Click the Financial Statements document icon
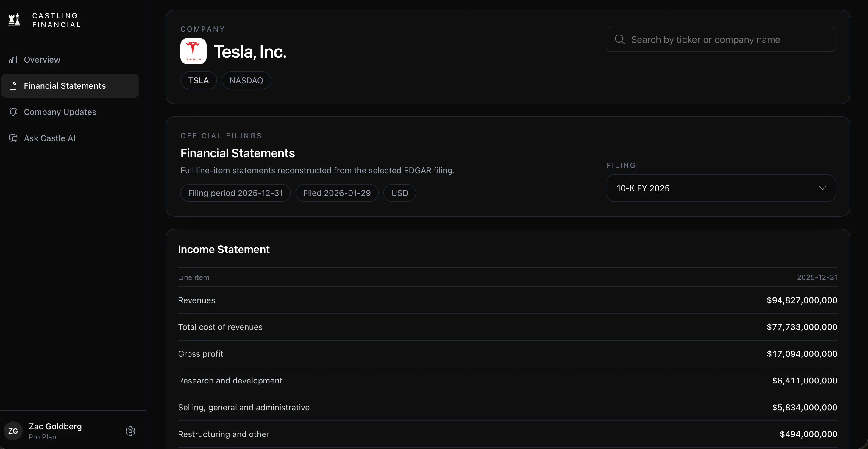This screenshot has width=868, height=449. pyautogui.click(x=13, y=86)
